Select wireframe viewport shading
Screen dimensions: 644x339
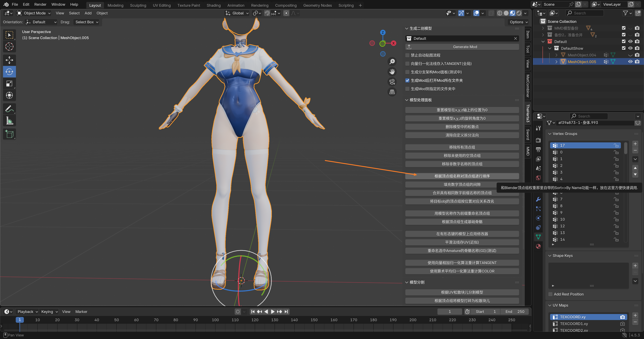[x=499, y=13]
